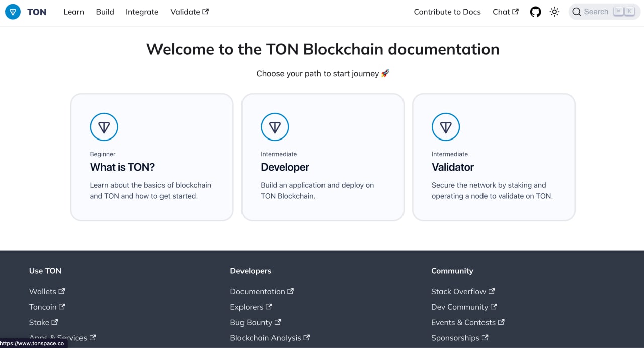Open the Validator card heading

(453, 167)
